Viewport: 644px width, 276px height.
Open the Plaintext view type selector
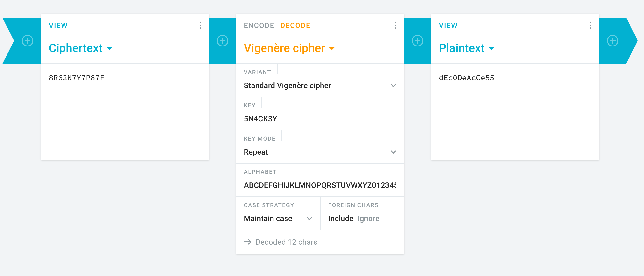pos(467,48)
